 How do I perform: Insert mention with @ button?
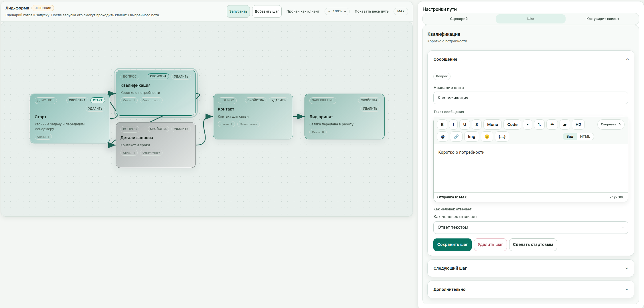click(x=443, y=137)
